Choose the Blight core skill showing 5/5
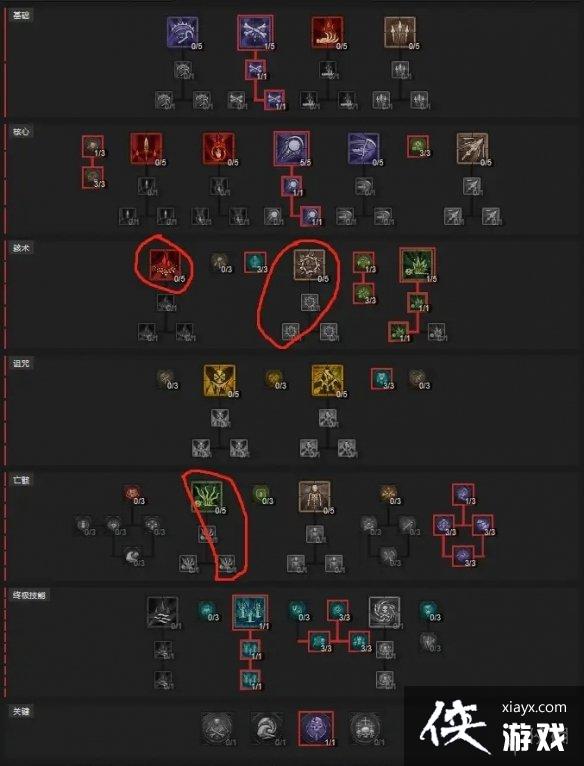 pos(292,149)
